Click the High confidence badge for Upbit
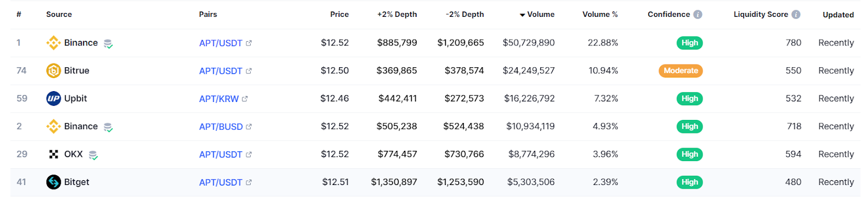Viewport: 868px width, 198px height. 690,99
